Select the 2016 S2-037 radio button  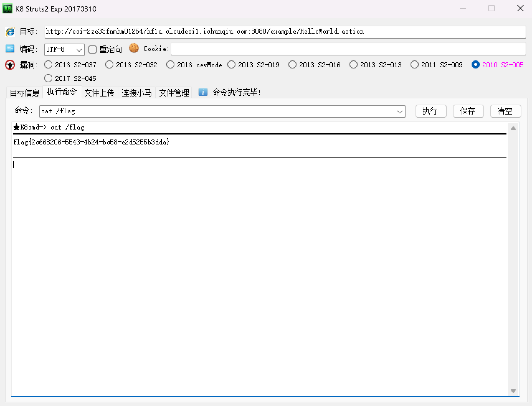click(x=48, y=64)
